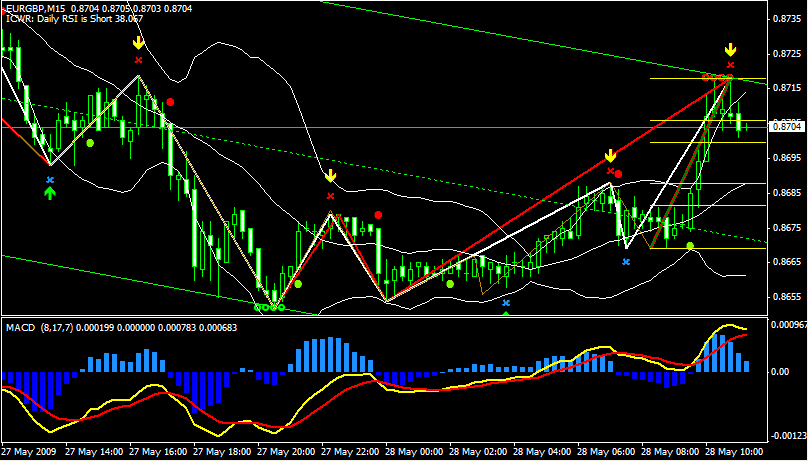Click the green dot near 27 May 14:00
This screenshot has height=461, width=812.
pos(90,143)
